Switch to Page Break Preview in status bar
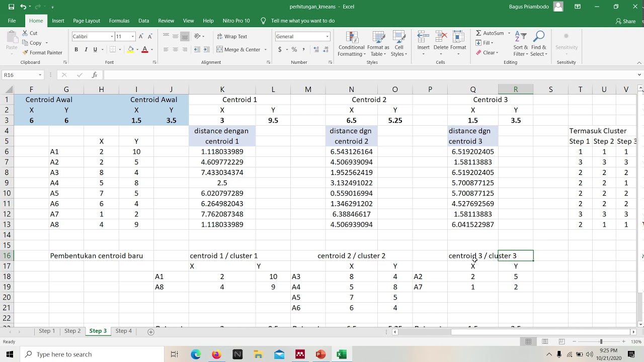 pos(561,342)
